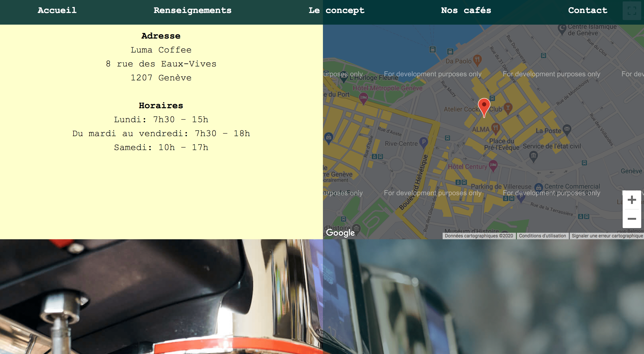The width and height of the screenshot is (644, 354).
Task: Select the Atelier Cocktail Club bar pin
Action: click(508, 108)
